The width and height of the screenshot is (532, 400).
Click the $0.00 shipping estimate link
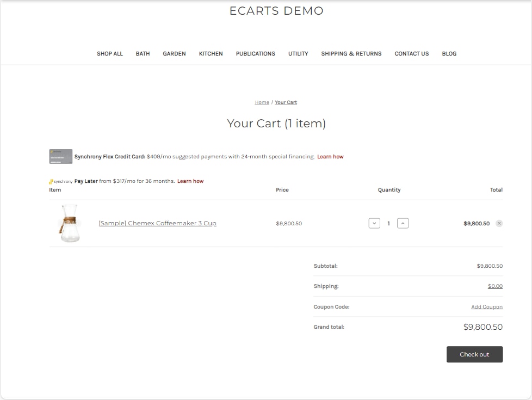[495, 286]
